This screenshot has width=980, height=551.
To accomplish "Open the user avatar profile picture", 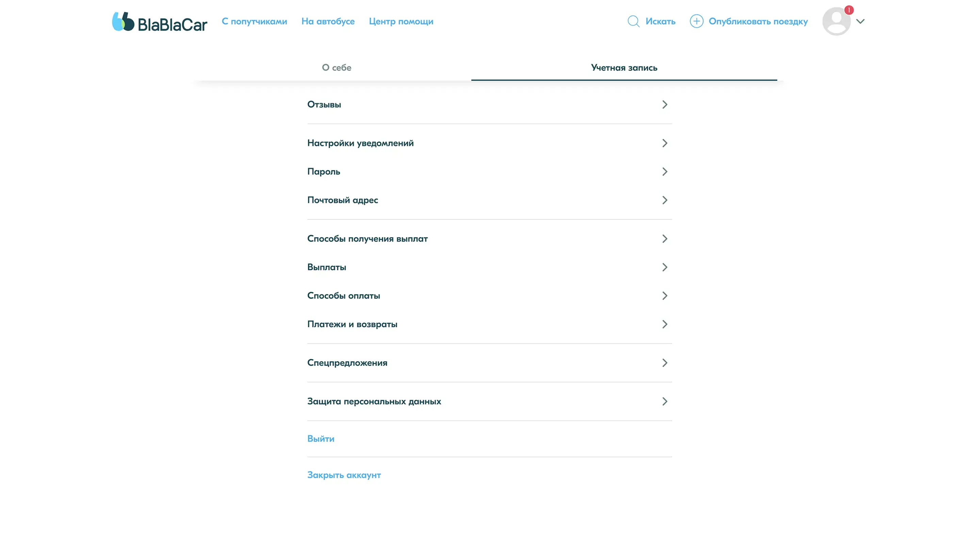I will [836, 22].
